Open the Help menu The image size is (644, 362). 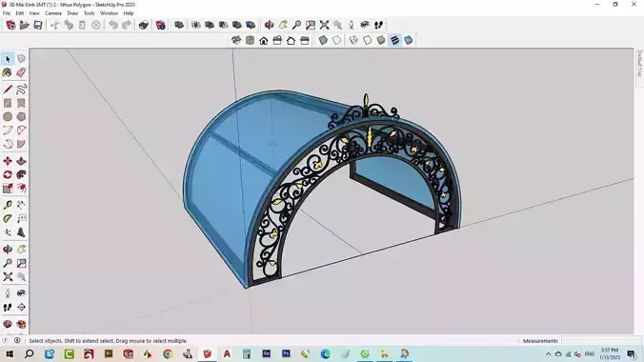click(129, 13)
